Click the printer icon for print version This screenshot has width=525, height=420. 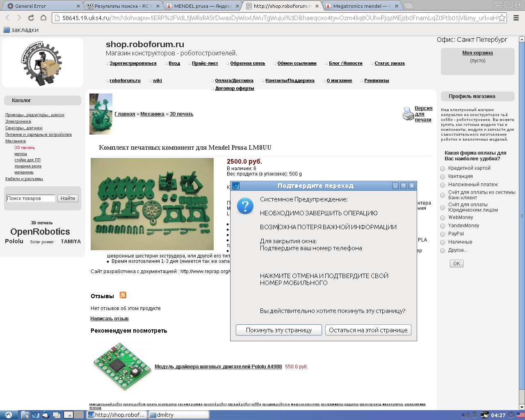pyautogui.click(x=408, y=114)
